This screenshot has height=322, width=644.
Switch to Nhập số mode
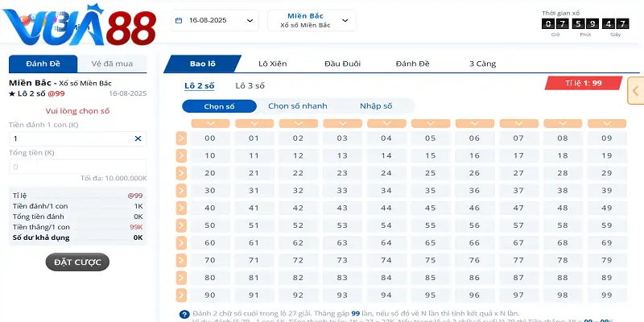(x=376, y=106)
